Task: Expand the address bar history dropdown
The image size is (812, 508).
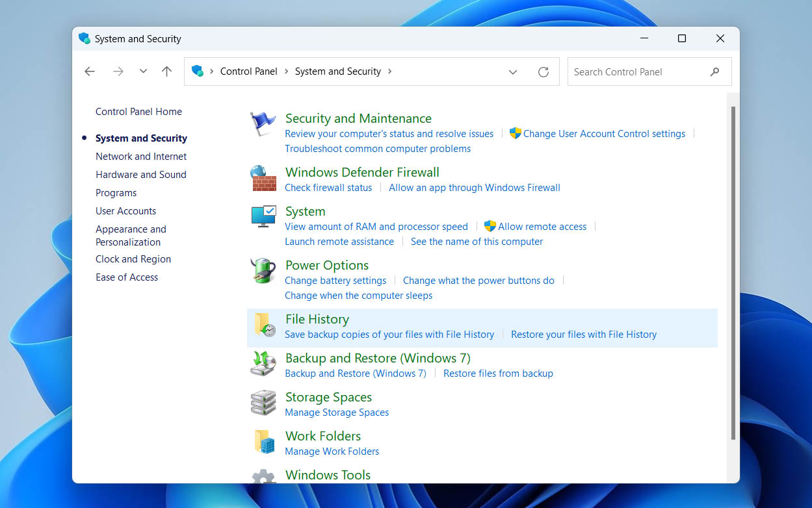Action: click(512, 71)
